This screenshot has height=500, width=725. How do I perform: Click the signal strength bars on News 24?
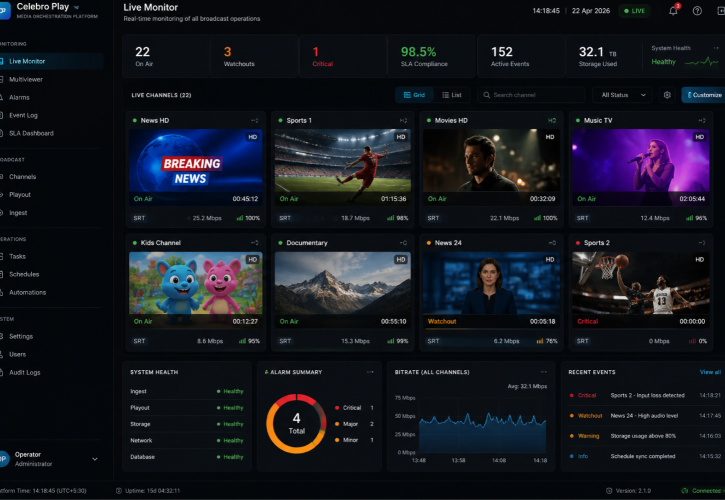(540, 341)
